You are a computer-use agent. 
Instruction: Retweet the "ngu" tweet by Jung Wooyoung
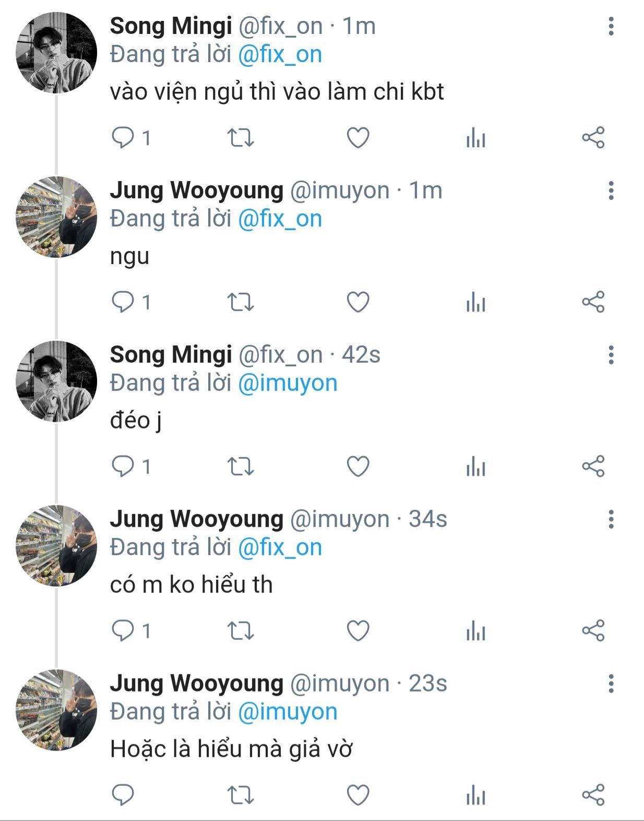point(241,302)
